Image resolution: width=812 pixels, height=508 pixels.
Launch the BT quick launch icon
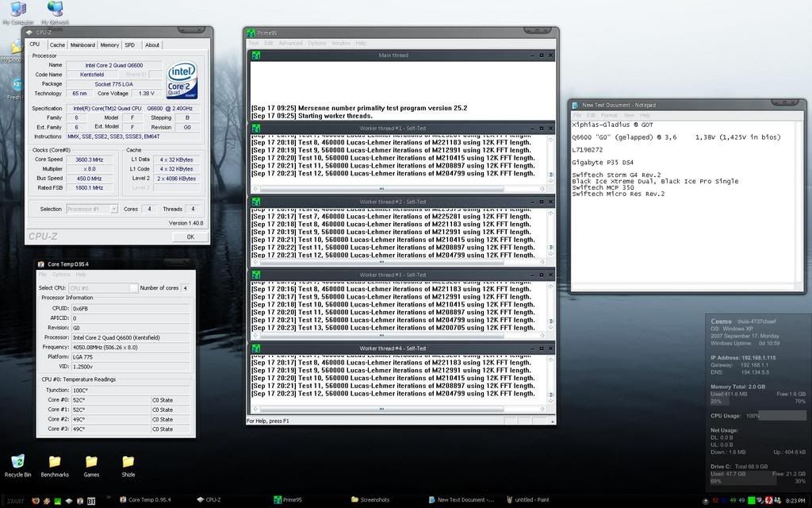91,501
